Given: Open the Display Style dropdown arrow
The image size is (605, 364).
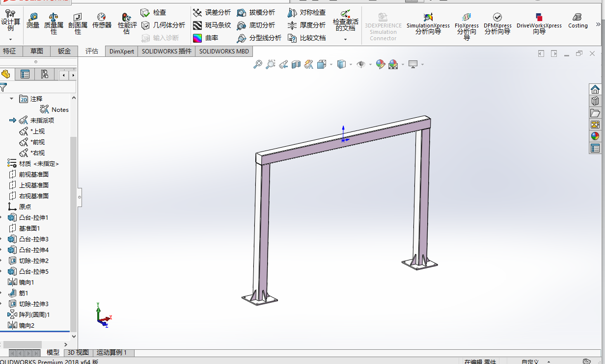Looking at the screenshot, I should pos(351,64).
